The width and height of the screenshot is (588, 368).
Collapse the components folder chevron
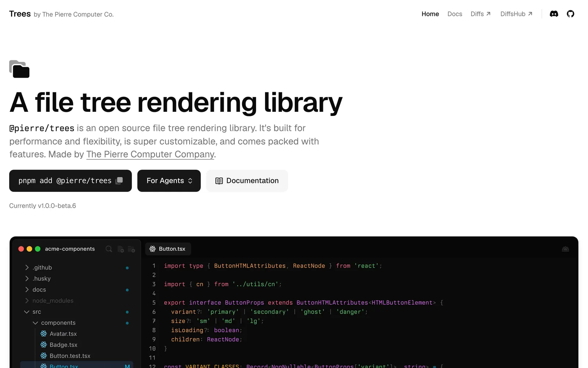pyautogui.click(x=35, y=323)
